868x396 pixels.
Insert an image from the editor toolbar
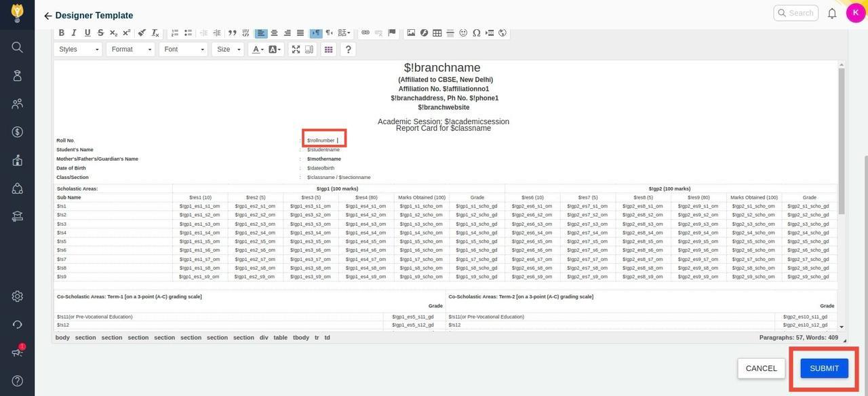(411, 33)
